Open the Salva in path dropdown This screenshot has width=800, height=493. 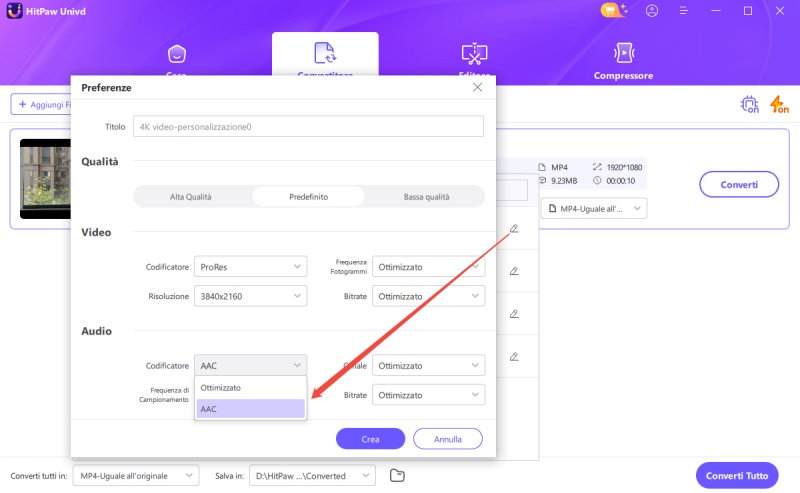pyautogui.click(x=312, y=476)
